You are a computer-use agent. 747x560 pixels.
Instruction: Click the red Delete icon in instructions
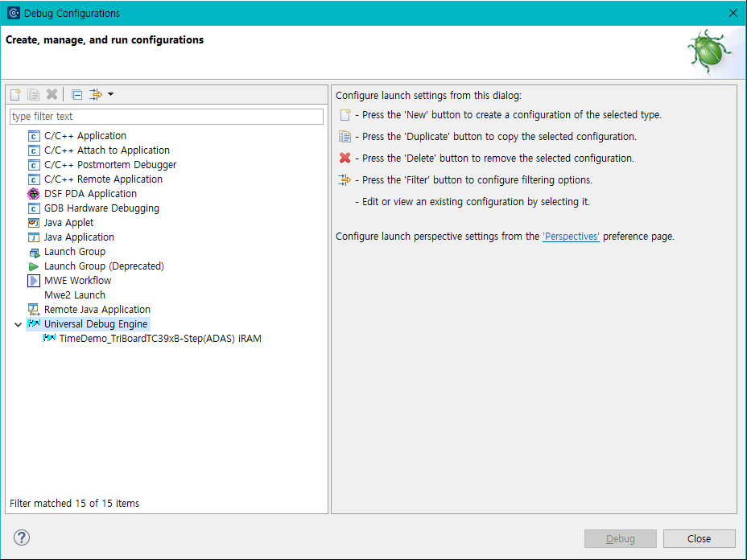pyautogui.click(x=345, y=158)
